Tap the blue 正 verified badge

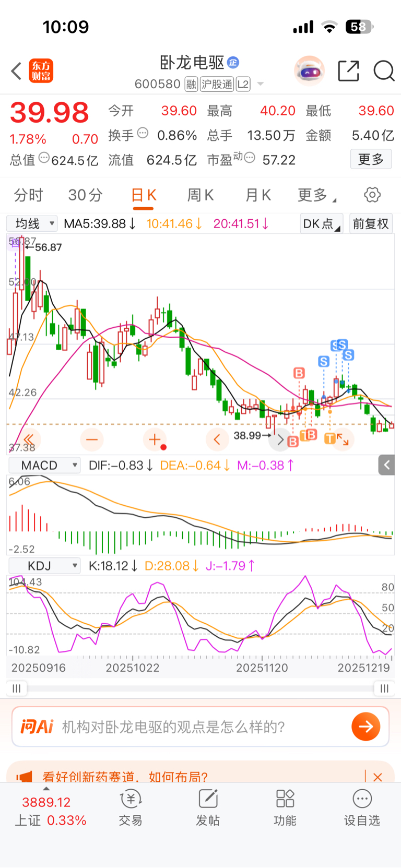coord(233,63)
